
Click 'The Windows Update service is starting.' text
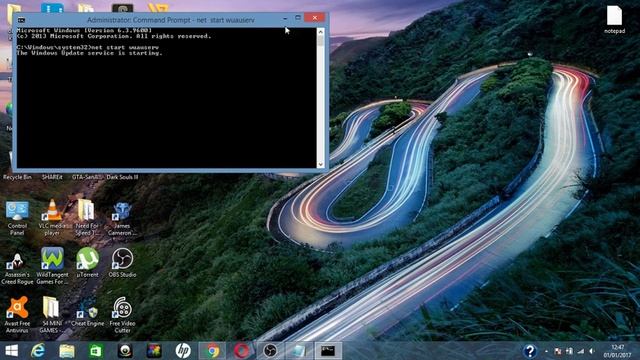coord(89,53)
